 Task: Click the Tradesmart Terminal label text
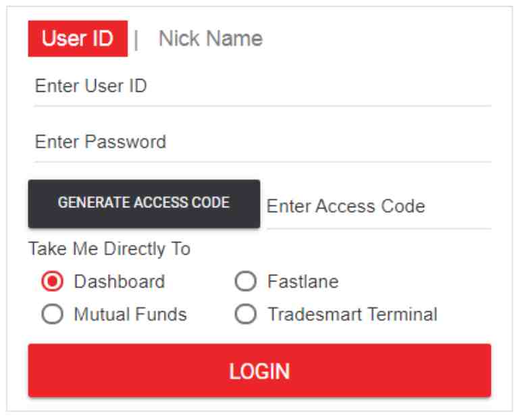[x=352, y=314]
